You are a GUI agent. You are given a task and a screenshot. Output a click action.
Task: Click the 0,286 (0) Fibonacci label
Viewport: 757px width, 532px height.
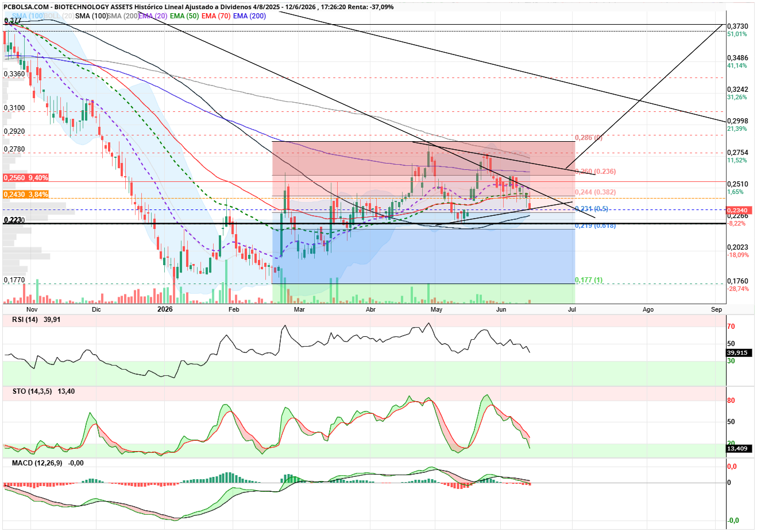589,138
